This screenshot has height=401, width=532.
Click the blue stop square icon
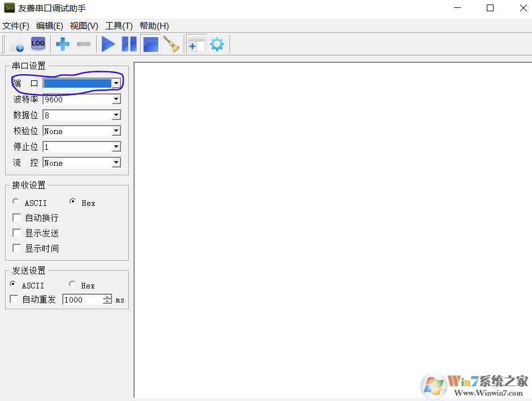pyautogui.click(x=150, y=44)
